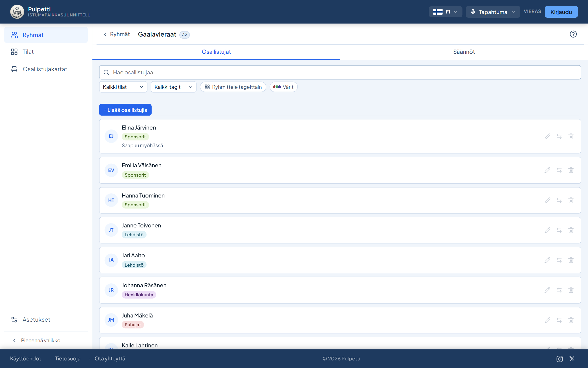Edit Janne Toivonen with pencil icon
Screen dimensions: 588x368
(547, 230)
